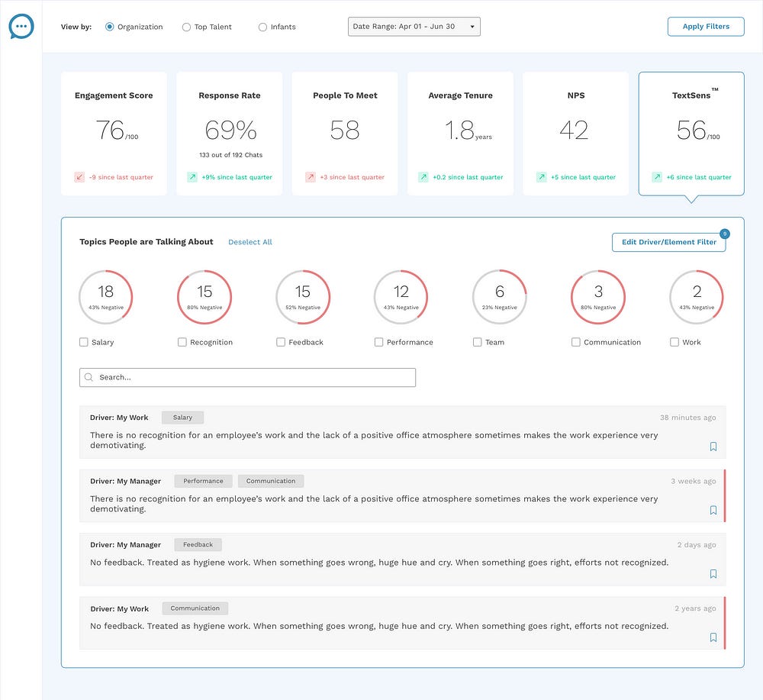763x700 pixels.
Task: Focus the topics Search input field
Action: 248,378
